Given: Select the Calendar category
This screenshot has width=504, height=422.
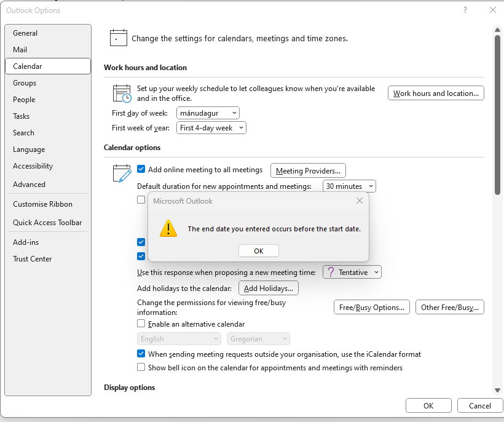Looking at the screenshot, I should 48,66.
